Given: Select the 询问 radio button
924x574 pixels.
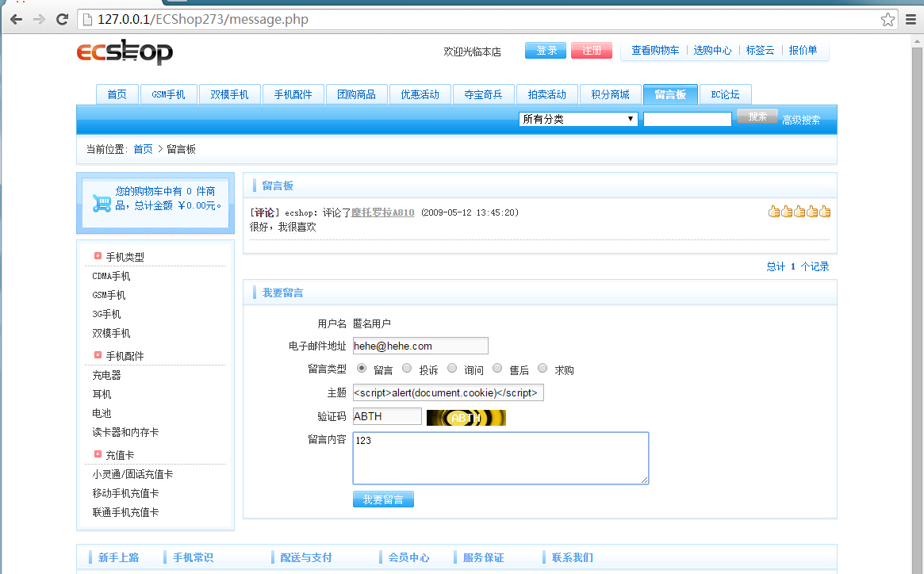Looking at the screenshot, I should [x=452, y=369].
